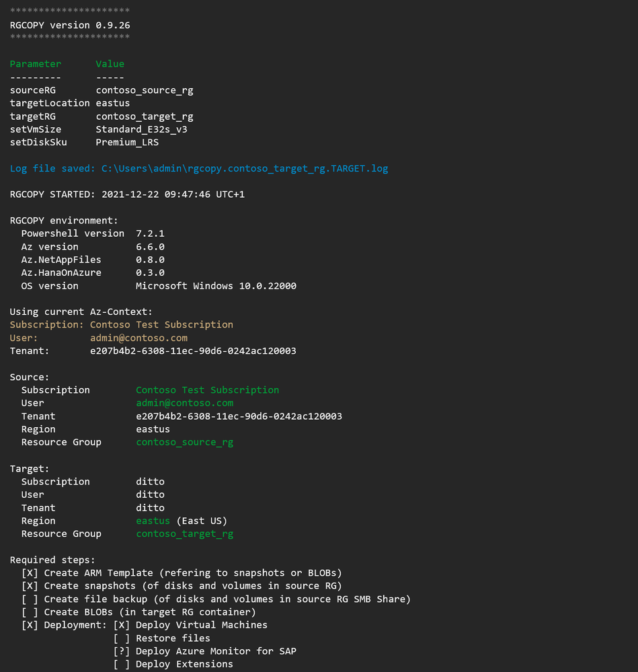Click the checked box for Deploy Virtual Machines
The height and width of the screenshot is (672, 638).
pos(122,626)
